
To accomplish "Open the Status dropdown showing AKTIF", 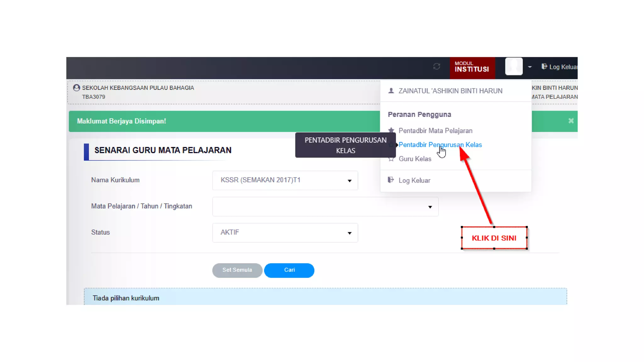I will pos(285,233).
